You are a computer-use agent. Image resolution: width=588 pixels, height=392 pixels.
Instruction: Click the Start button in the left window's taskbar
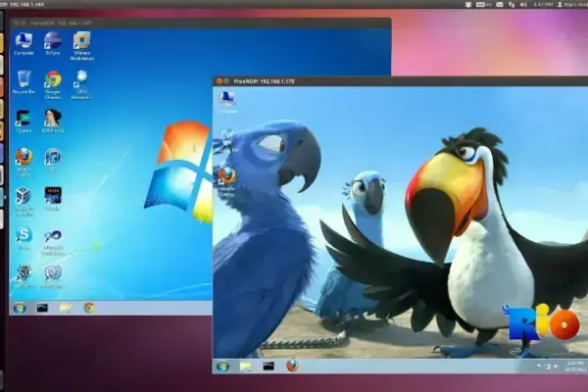[20, 308]
